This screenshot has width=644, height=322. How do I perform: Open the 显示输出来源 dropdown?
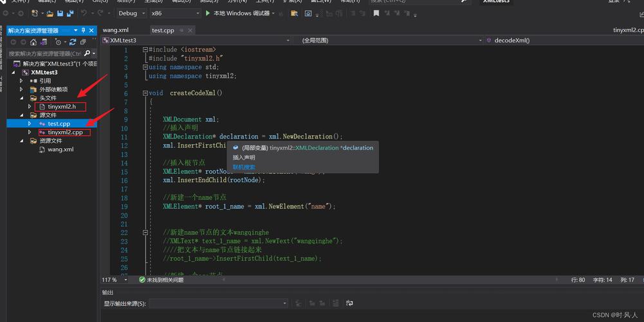coord(219,303)
